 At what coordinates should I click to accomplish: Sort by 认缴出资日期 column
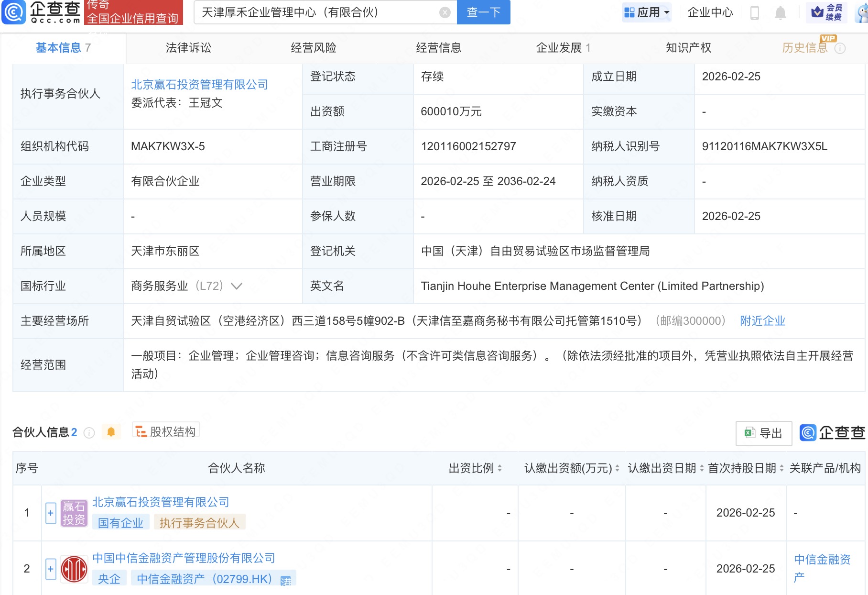coord(701,468)
